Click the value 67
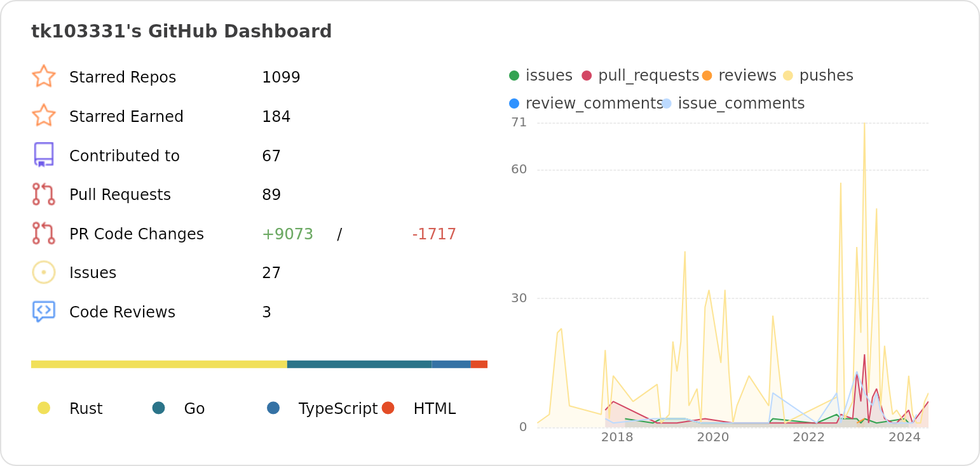This screenshot has width=980, height=466. click(271, 156)
